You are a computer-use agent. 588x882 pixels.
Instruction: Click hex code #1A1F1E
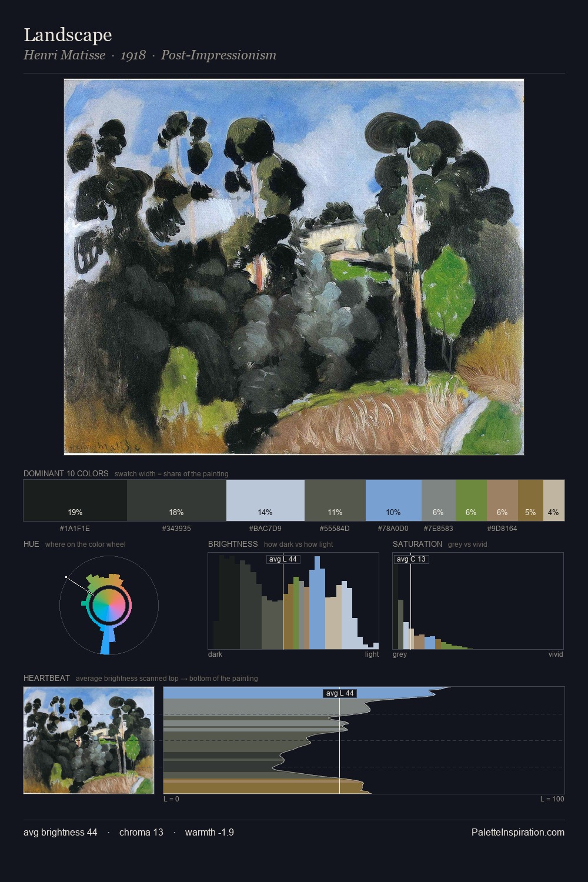[x=75, y=529]
